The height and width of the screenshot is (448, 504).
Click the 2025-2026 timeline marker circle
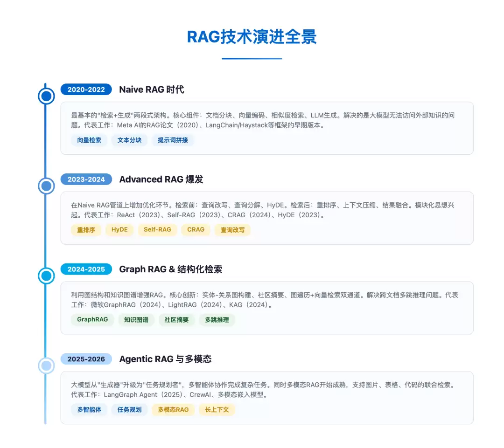tap(46, 366)
